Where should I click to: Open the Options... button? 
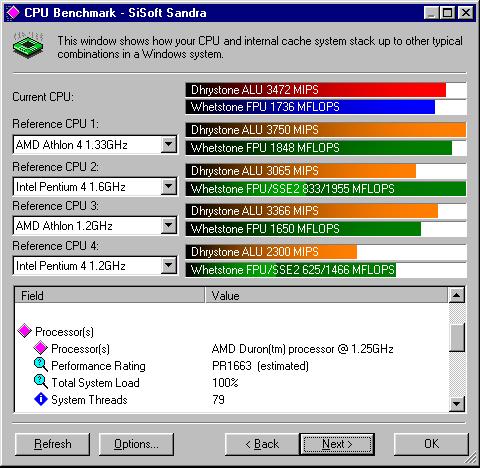tap(136, 444)
